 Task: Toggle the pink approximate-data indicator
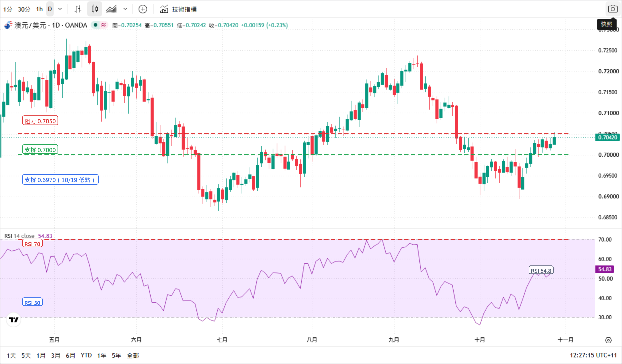pos(104,25)
